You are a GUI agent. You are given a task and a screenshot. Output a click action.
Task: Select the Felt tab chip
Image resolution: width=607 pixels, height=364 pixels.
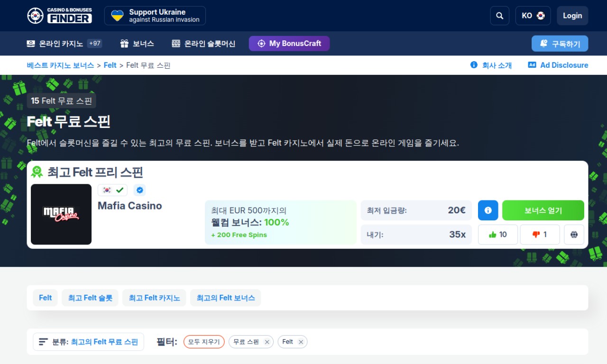point(46,298)
